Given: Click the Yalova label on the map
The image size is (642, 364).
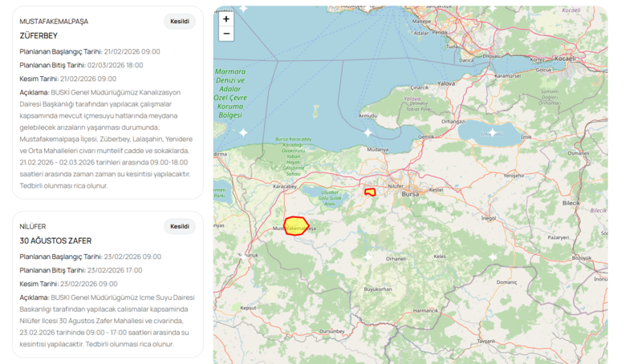Looking at the screenshot, I should [x=445, y=83].
